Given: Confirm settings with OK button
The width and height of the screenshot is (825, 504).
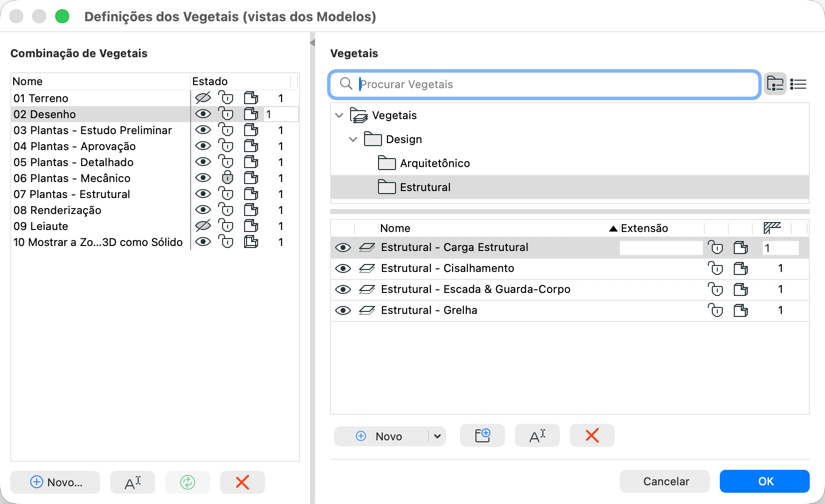Looking at the screenshot, I should pyautogui.click(x=764, y=481).
